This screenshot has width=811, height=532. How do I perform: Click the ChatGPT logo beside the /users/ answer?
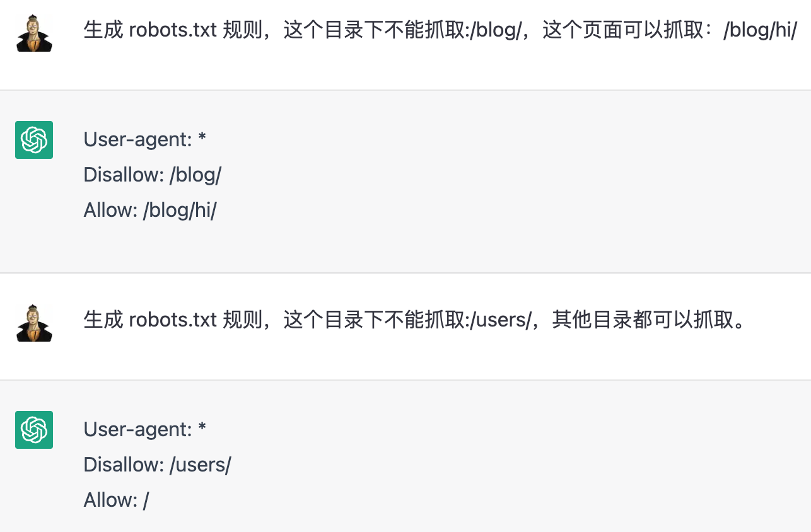[x=34, y=430]
